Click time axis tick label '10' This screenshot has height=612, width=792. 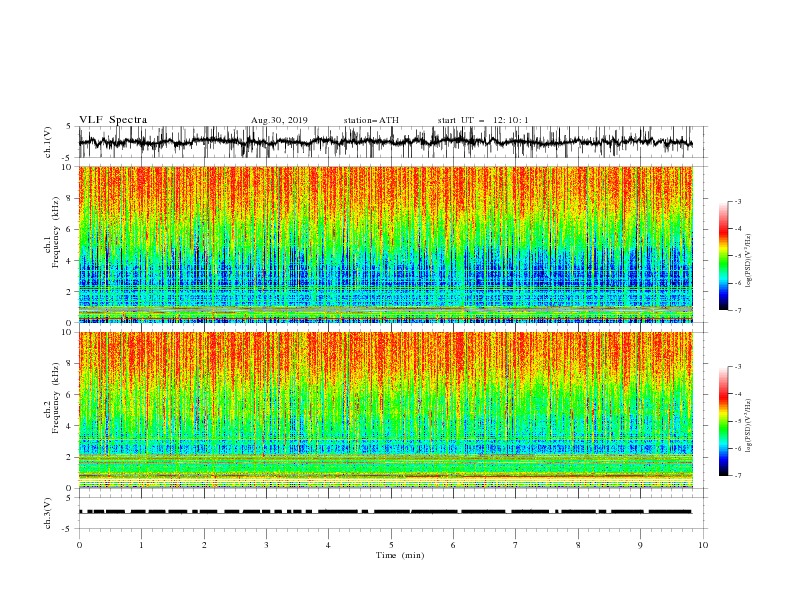(x=703, y=545)
